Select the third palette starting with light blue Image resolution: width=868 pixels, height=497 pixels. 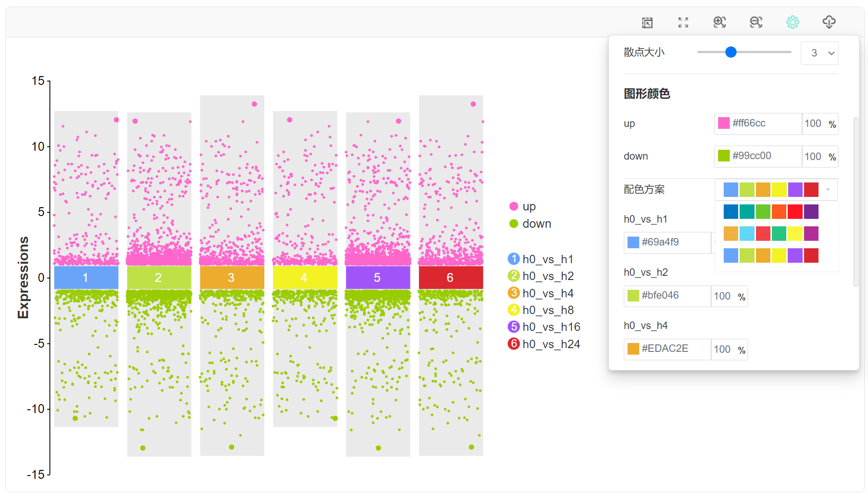771,255
